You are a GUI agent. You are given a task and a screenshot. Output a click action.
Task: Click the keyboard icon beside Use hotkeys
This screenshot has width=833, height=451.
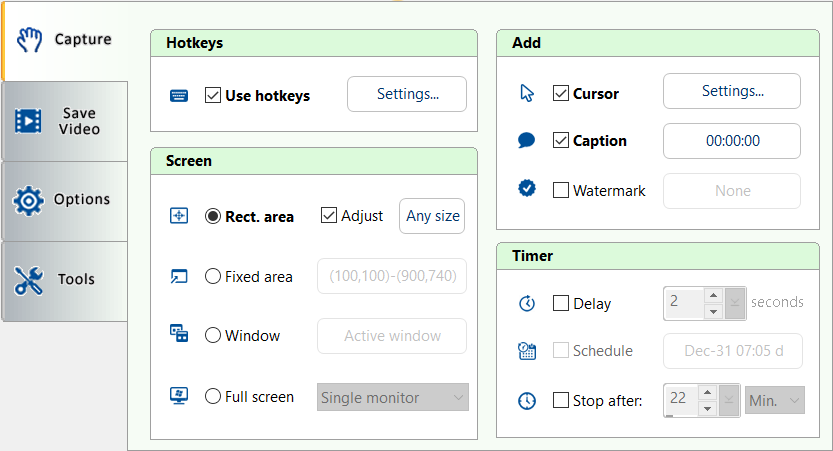coord(179,96)
